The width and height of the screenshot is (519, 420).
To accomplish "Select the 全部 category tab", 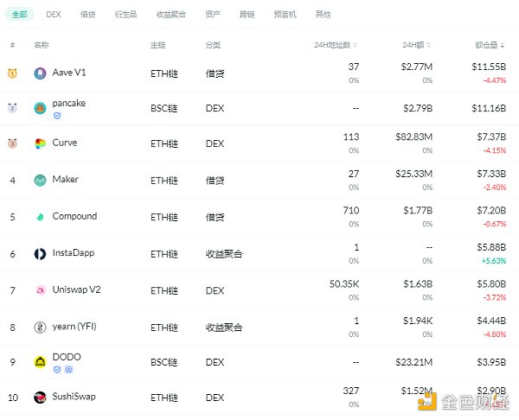I will [x=19, y=14].
